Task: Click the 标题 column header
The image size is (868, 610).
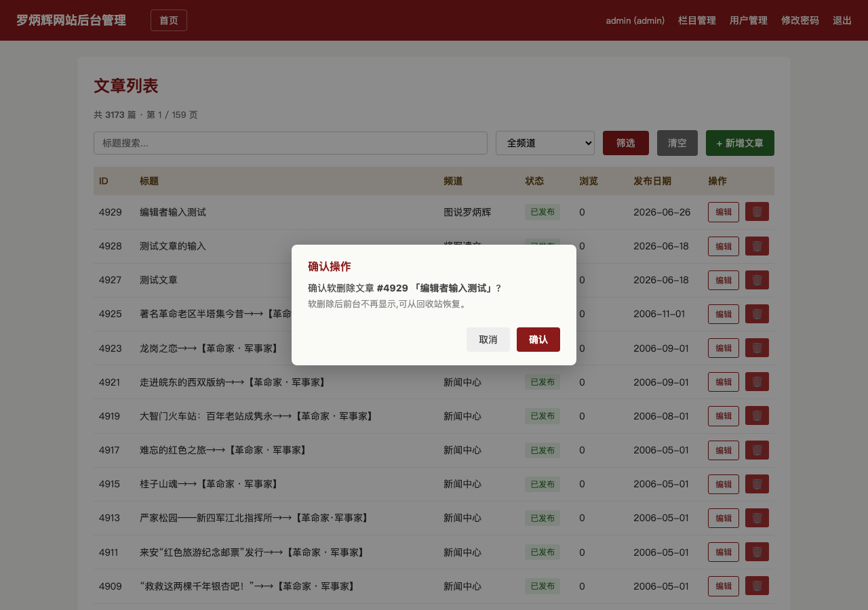Action: [x=149, y=181]
